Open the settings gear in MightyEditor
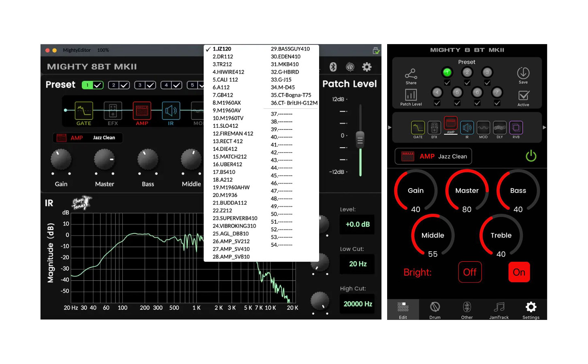Screen dimensions: 588x364 367,67
